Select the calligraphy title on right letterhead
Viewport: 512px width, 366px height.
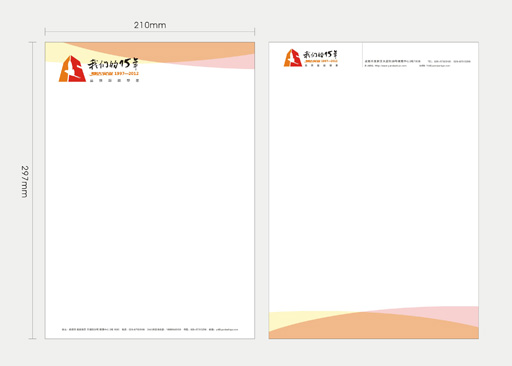[320, 54]
